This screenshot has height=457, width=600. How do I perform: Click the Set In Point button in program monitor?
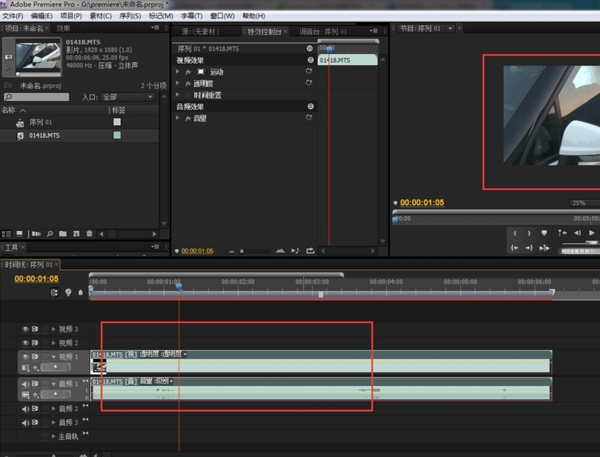(515, 233)
